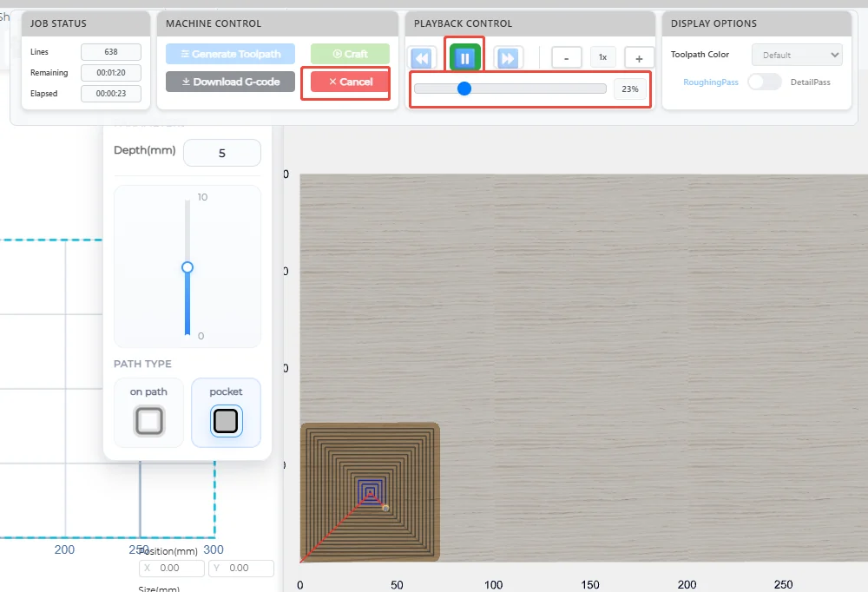Click the Craft button
This screenshot has height=592, width=868.
(351, 54)
